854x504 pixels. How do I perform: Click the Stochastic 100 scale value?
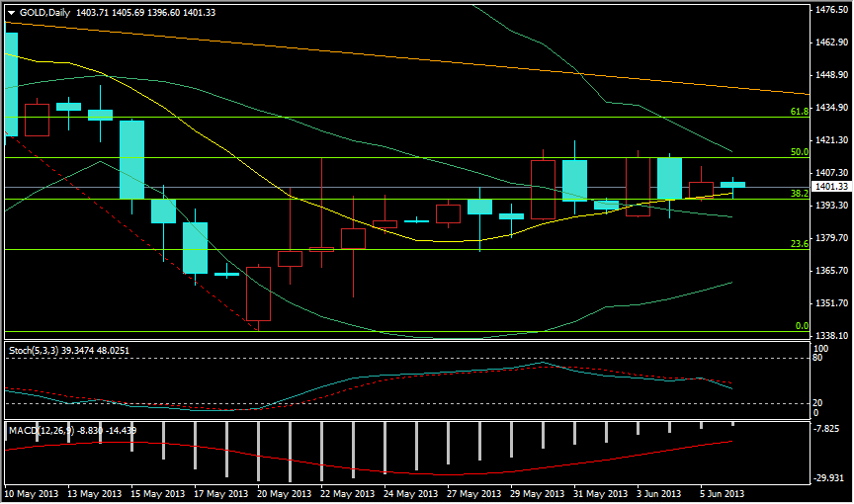point(820,349)
